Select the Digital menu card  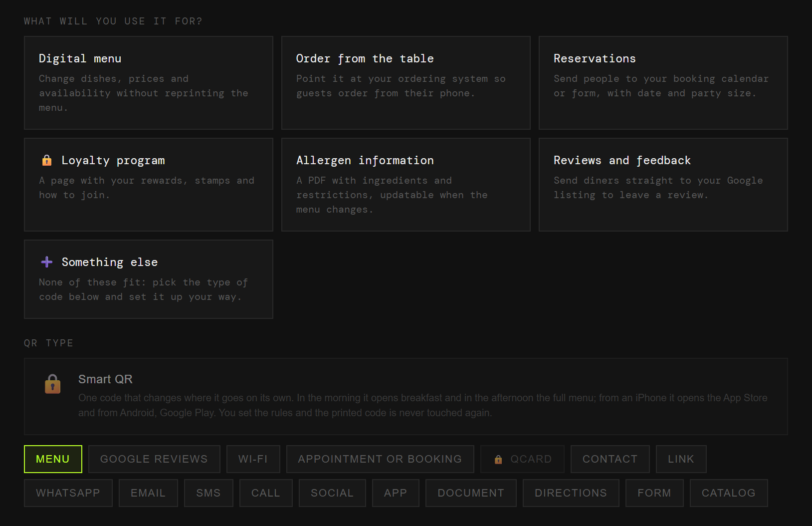pos(149,83)
